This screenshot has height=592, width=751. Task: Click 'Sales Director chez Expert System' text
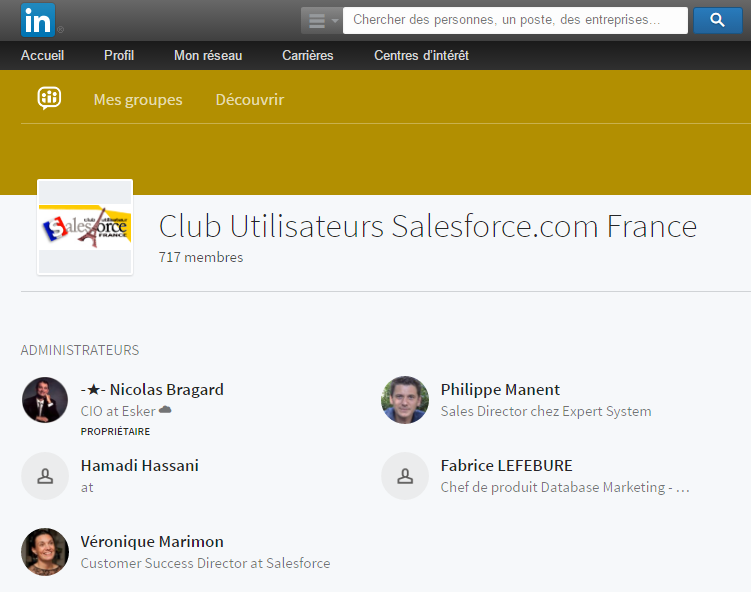546,411
